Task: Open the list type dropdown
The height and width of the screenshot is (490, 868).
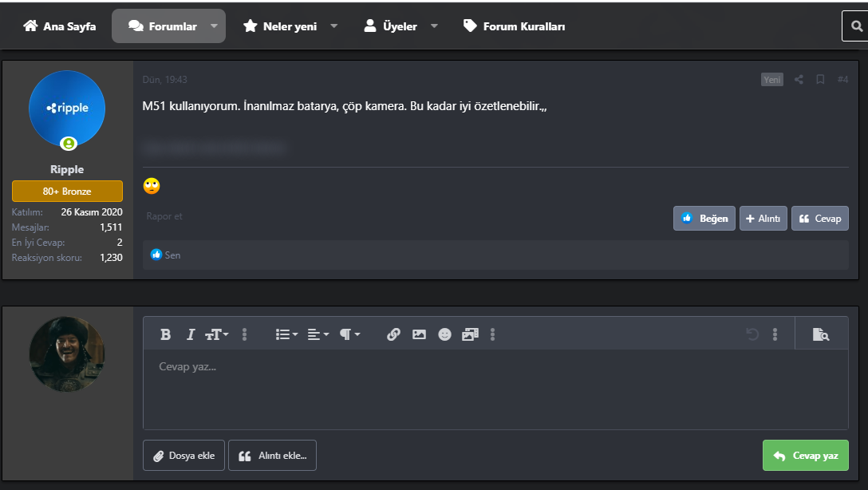Action: tap(286, 334)
